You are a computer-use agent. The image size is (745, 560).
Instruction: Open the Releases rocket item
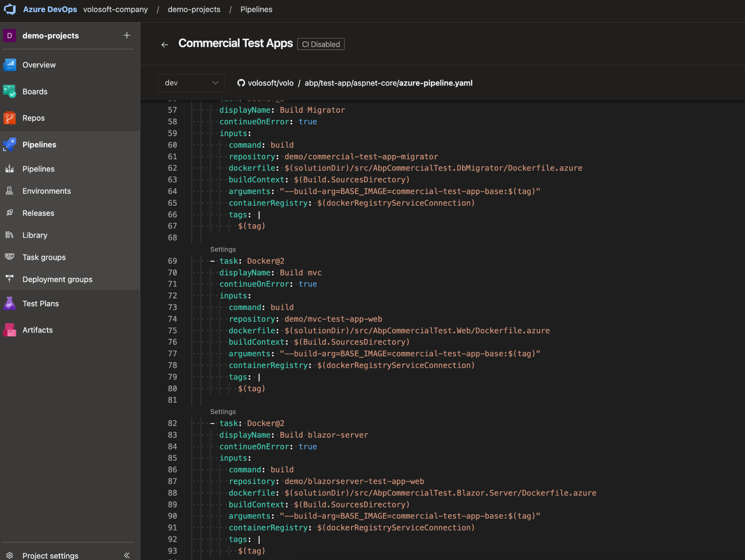[38, 213]
